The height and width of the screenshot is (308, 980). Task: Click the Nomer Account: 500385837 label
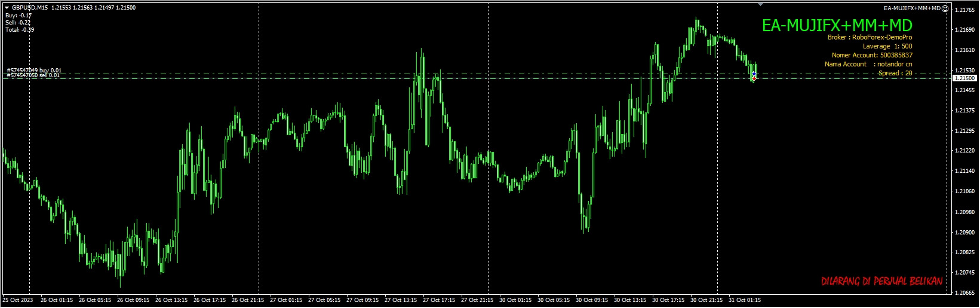(872, 55)
